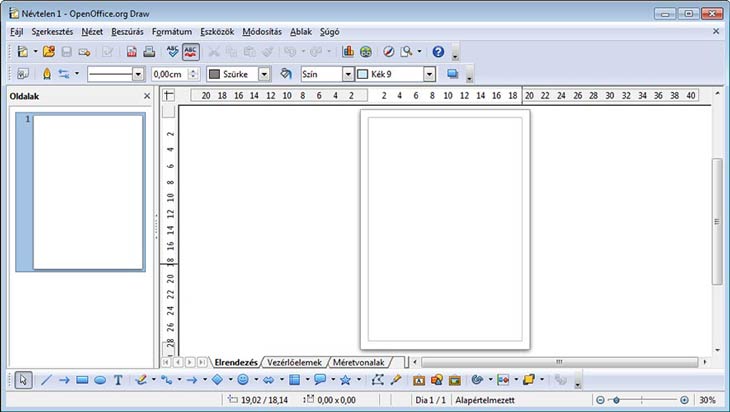
Task: Open the Formátum menu
Action: coord(172,32)
